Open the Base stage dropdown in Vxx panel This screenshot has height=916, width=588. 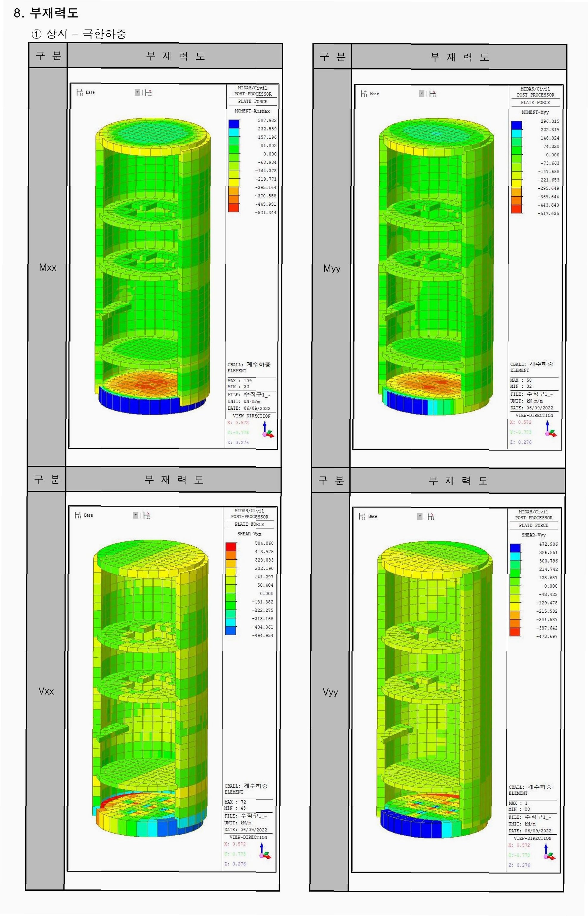click(x=136, y=515)
